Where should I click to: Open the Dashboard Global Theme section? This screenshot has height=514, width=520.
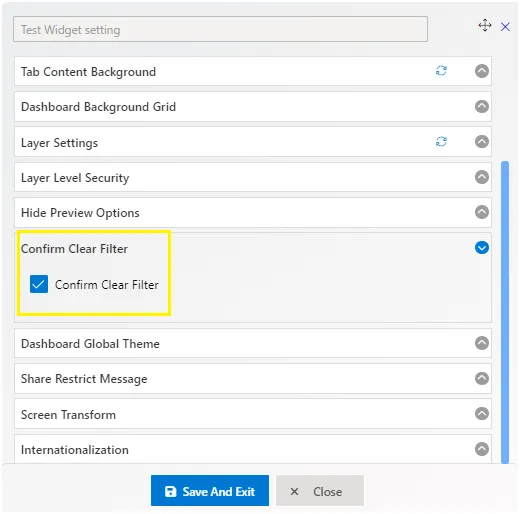253,343
